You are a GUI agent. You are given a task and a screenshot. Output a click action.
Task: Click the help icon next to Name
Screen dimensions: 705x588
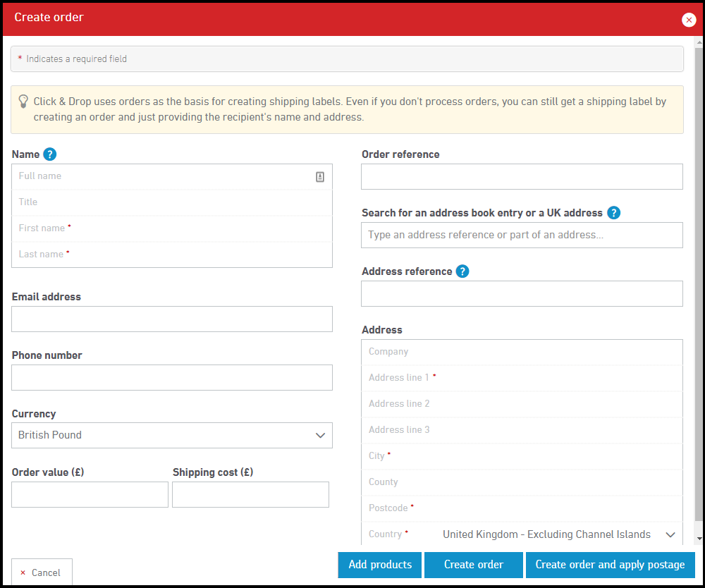pyautogui.click(x=49, y=154)
